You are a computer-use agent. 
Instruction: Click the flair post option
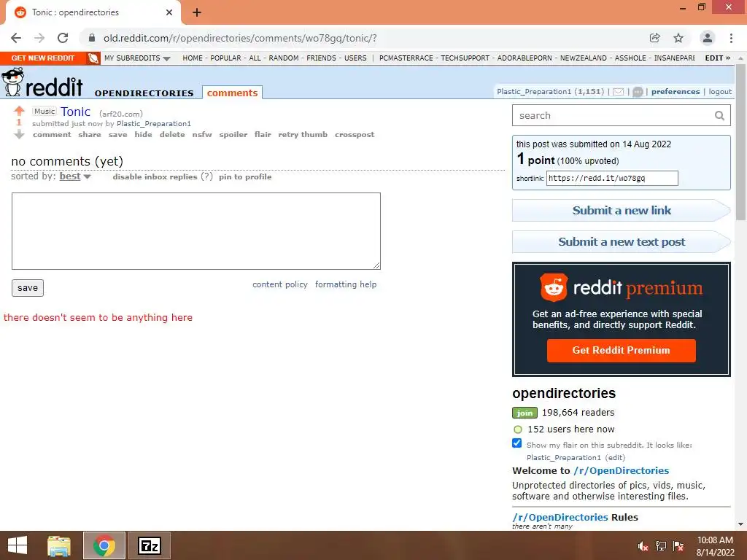[263, 135]
